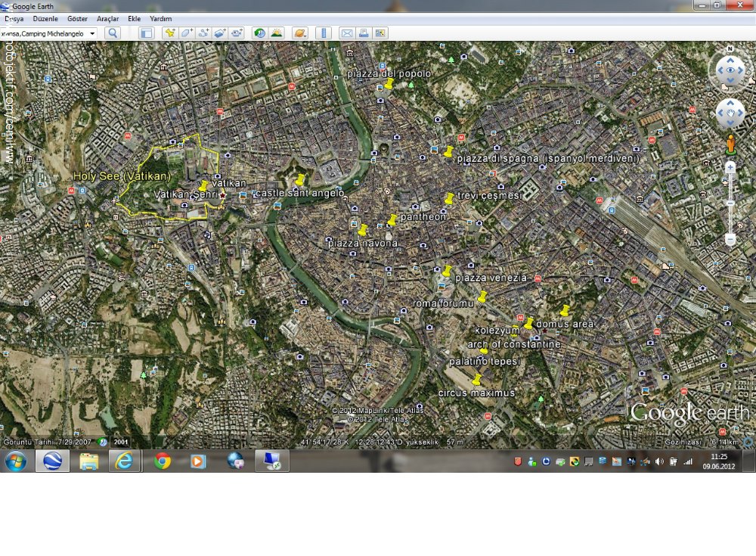Click the castle sant angelo pushpin
Image resolution: width=756 pixels, height=556 pixels.
tap(300, 180)
